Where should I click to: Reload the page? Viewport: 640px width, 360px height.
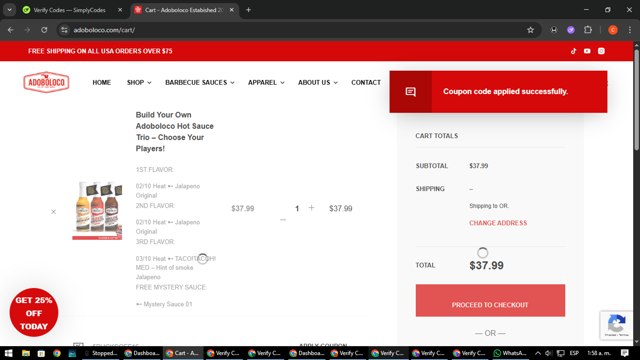[x=44, y=30]
